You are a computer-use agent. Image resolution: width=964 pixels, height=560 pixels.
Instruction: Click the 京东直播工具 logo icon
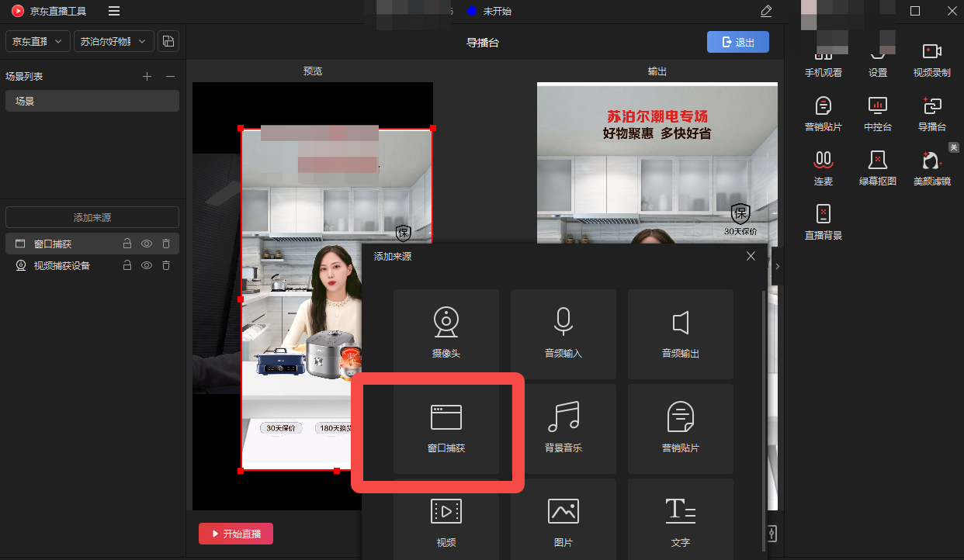click(x=18, y=11)
